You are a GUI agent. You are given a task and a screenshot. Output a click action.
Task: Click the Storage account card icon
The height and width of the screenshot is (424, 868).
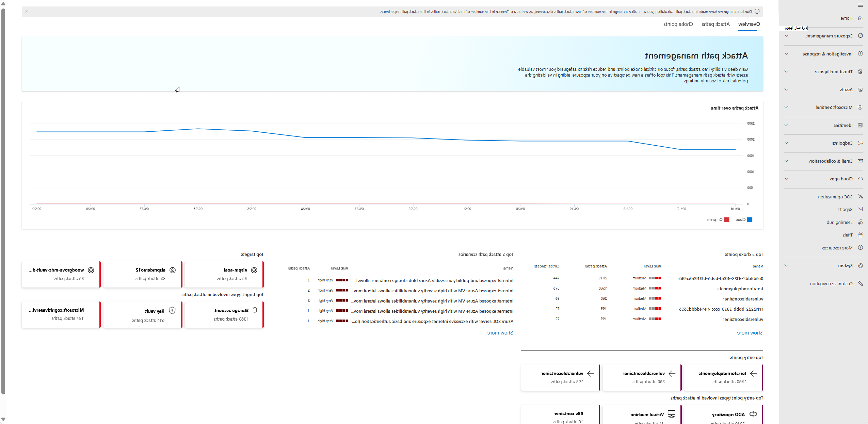click(x=255, y=310)
